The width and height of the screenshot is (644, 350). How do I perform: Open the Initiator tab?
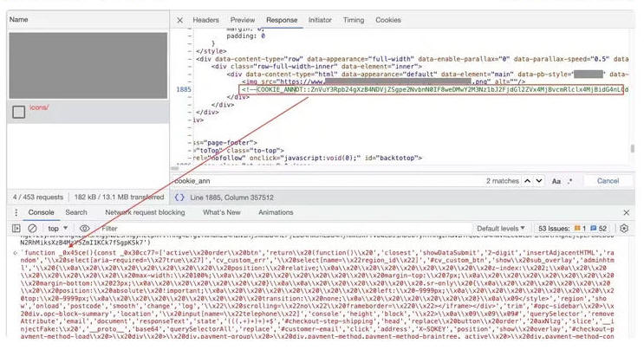coord(320,20)
